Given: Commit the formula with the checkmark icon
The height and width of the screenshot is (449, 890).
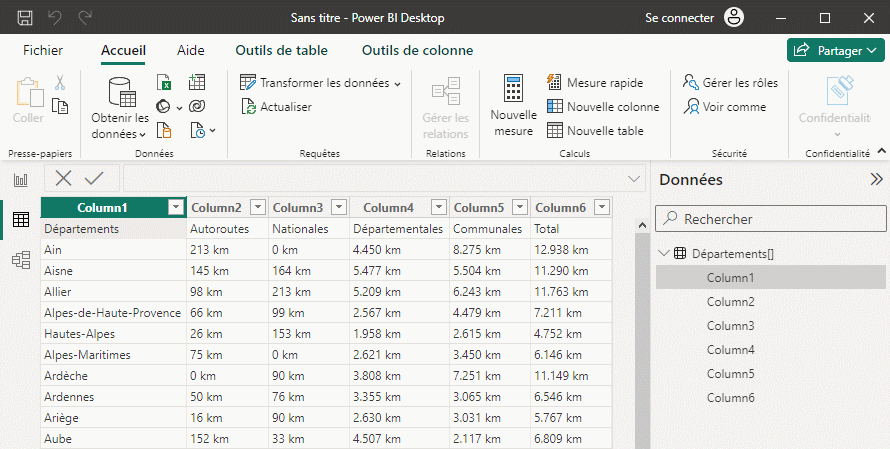Looking at the screenshot, I should click(x=94, y=178).
